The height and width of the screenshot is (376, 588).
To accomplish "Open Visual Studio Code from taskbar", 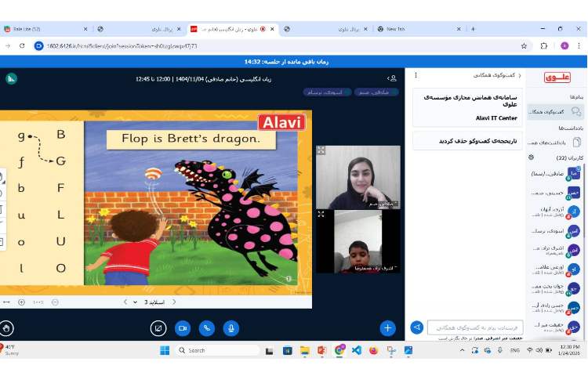I will point(356,350).
